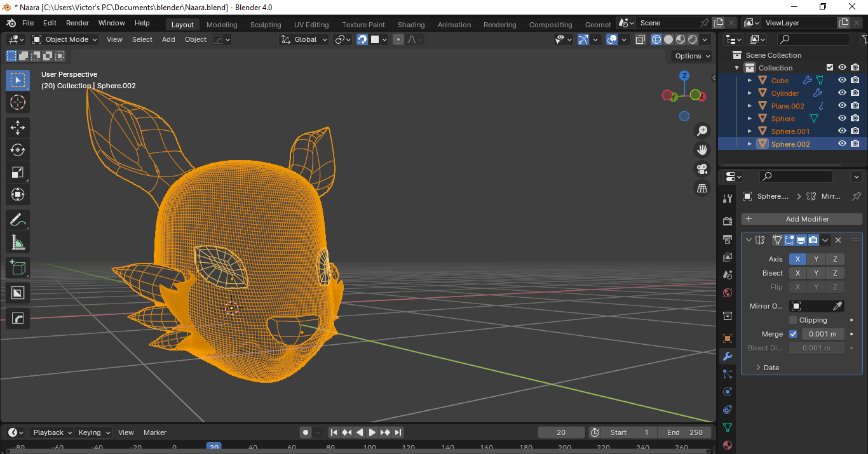868x454 pixels.
Task: Toggle Bisect Z button
Action: tap(835, 273)
